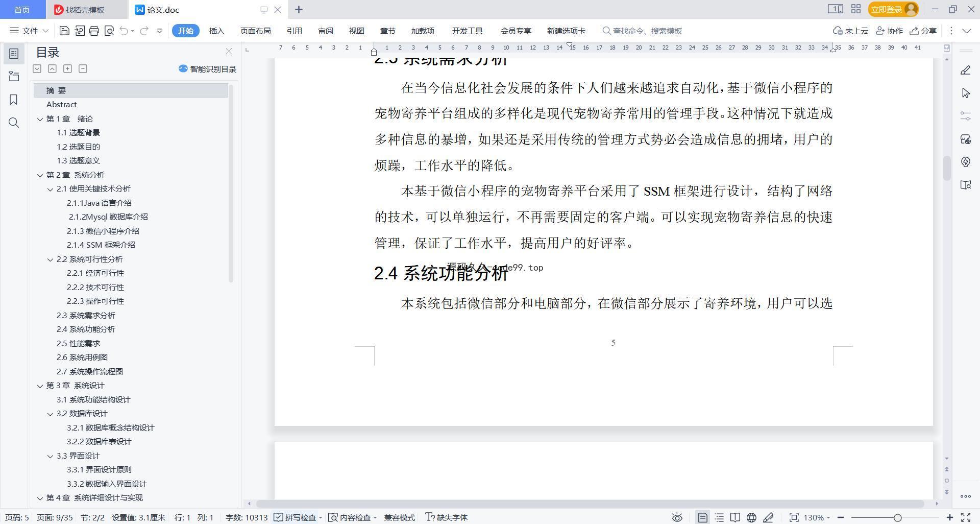This screenshot has height=524, width=980.
Task: Click the window grid layout icon in title bar
Action: (x=856, y=9)
